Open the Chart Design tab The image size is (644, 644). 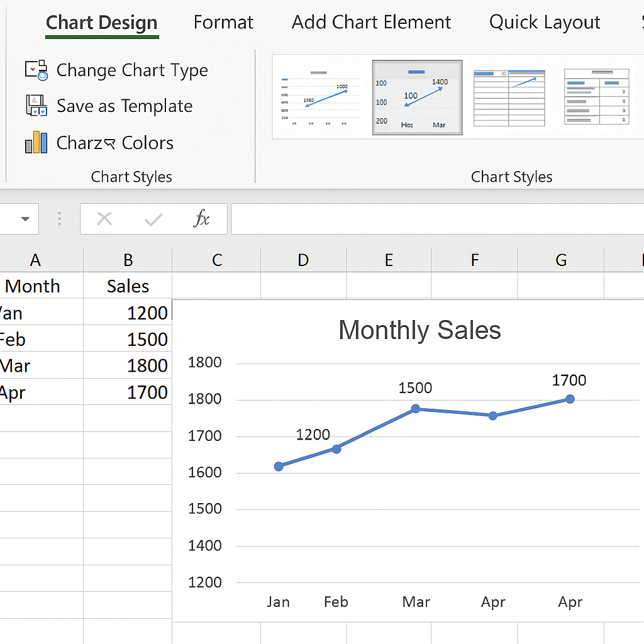[x=102, y=23]
